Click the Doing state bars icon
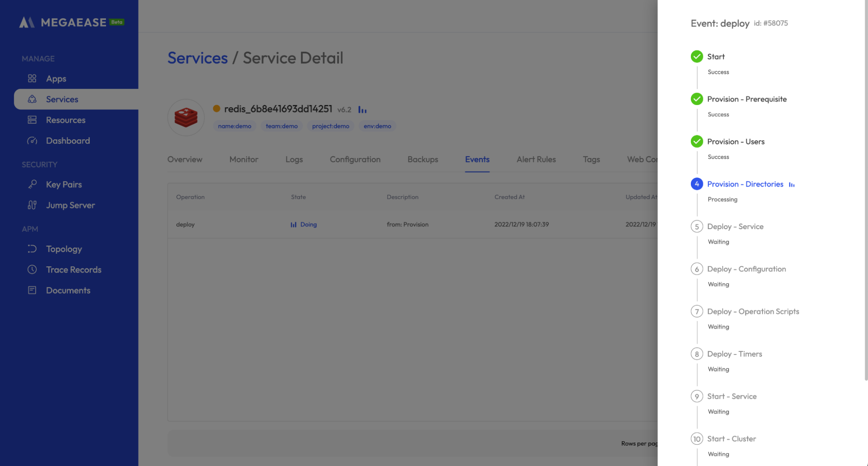 pos(294,224)
